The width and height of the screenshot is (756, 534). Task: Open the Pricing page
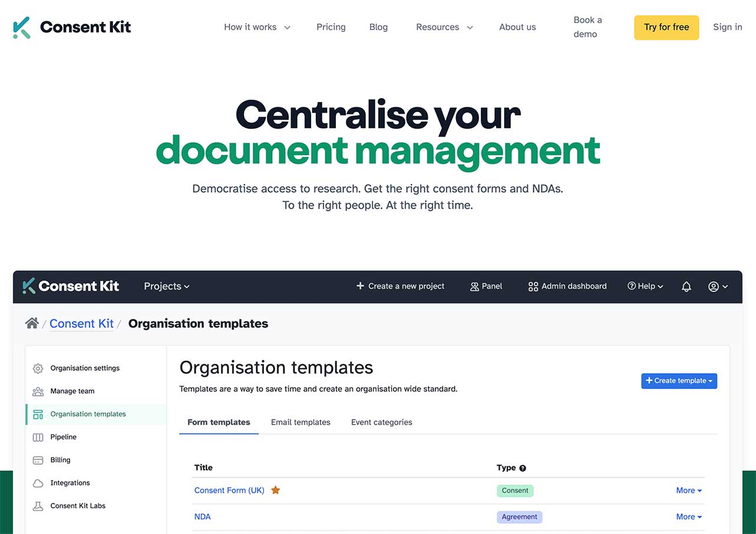pos(331,27)
